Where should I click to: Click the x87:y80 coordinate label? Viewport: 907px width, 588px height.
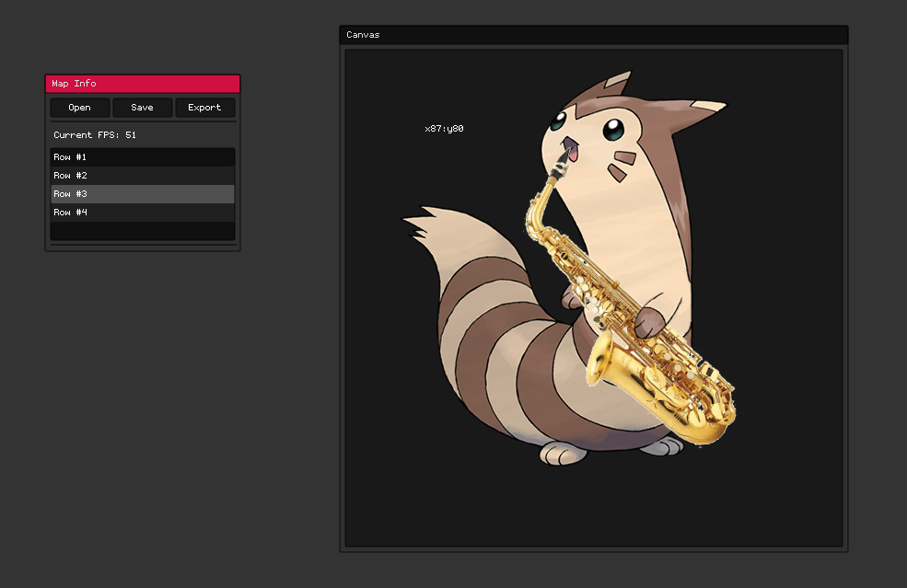coord(444,129)
